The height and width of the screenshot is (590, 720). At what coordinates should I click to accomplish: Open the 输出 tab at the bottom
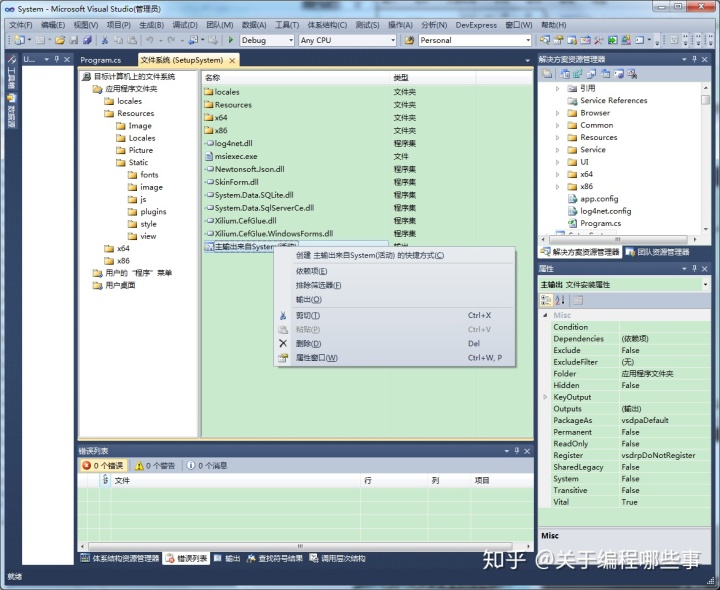point(227,559)
